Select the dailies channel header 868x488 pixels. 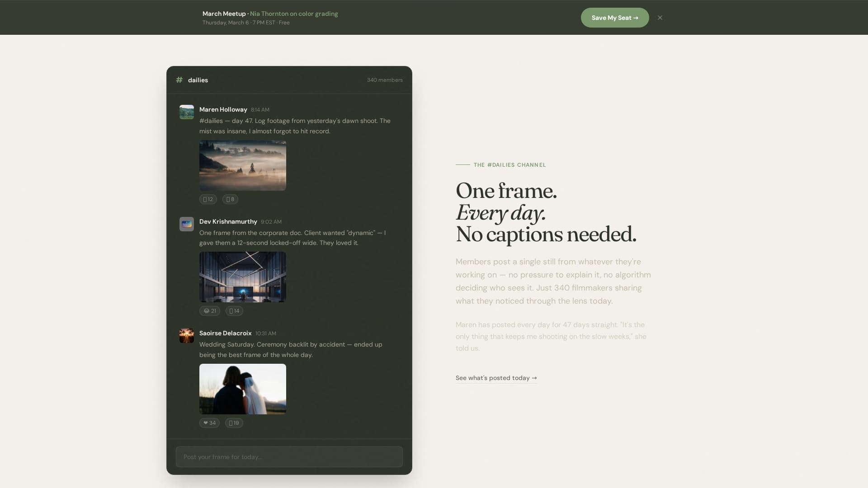click(x=198, y=80)
